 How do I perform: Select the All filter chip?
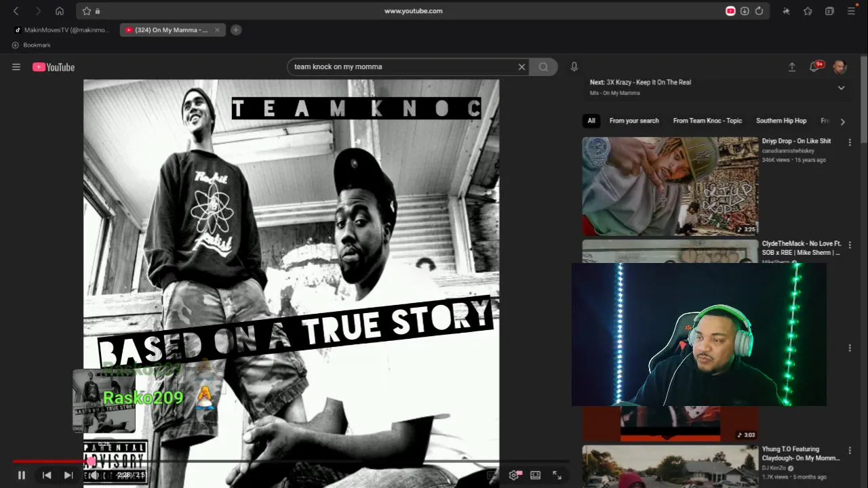[591, 121]
